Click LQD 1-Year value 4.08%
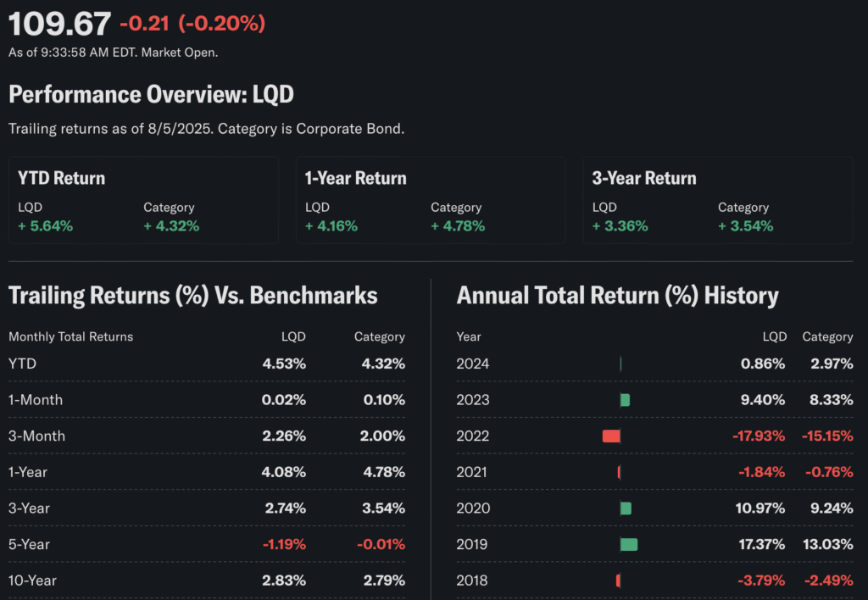 tap(283, 472)
